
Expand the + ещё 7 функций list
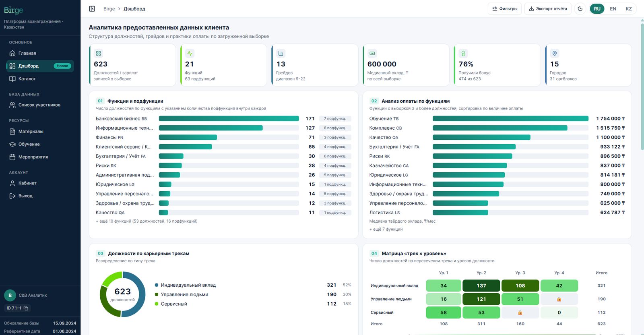[x=386, y=230]
